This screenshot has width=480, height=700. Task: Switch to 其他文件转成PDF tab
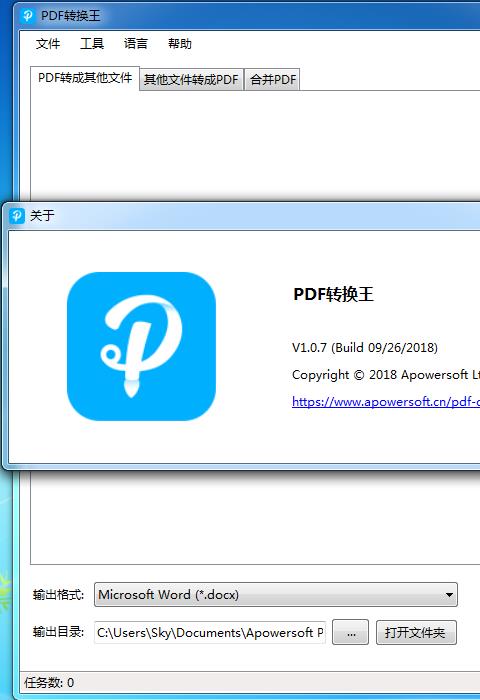(191, 80)
